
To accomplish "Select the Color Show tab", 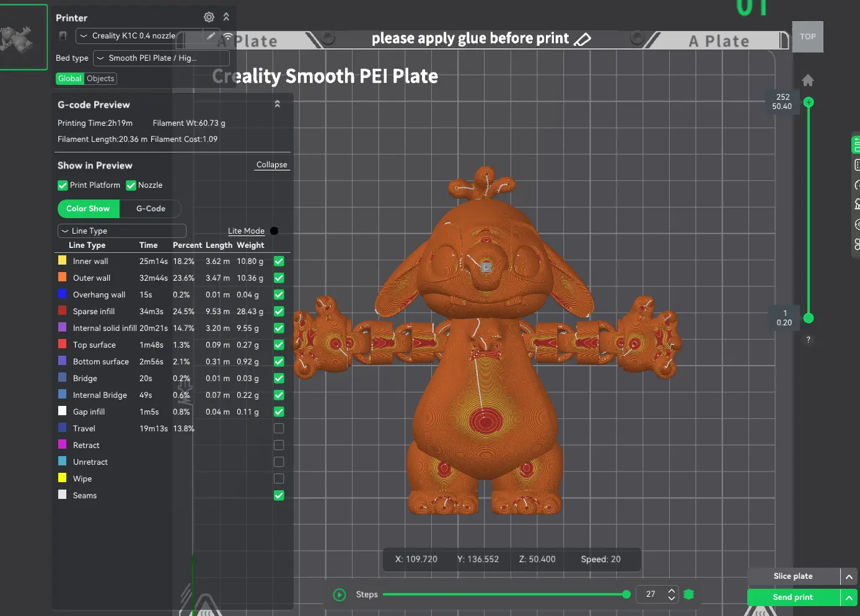I will [x=88, y=209].
